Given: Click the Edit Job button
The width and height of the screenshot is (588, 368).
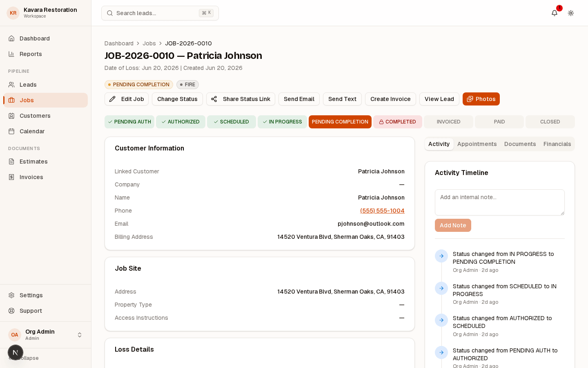Looking at the screenshot, I should 127,99.
